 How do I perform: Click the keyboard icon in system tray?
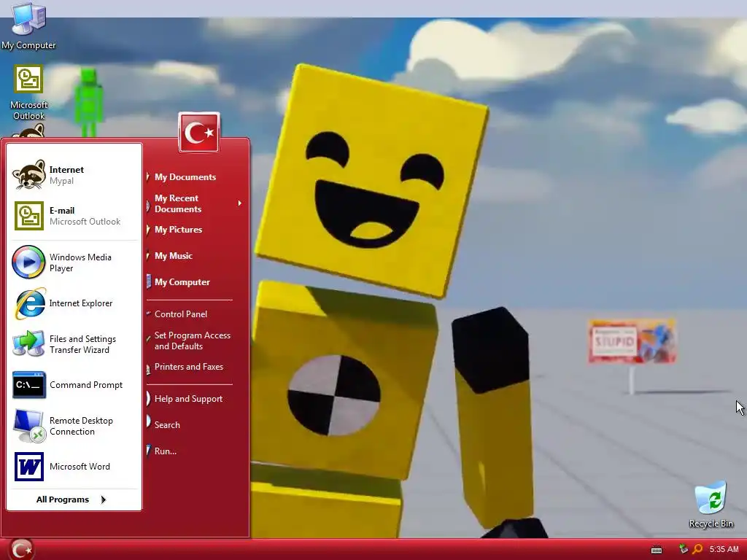(657, 550)
